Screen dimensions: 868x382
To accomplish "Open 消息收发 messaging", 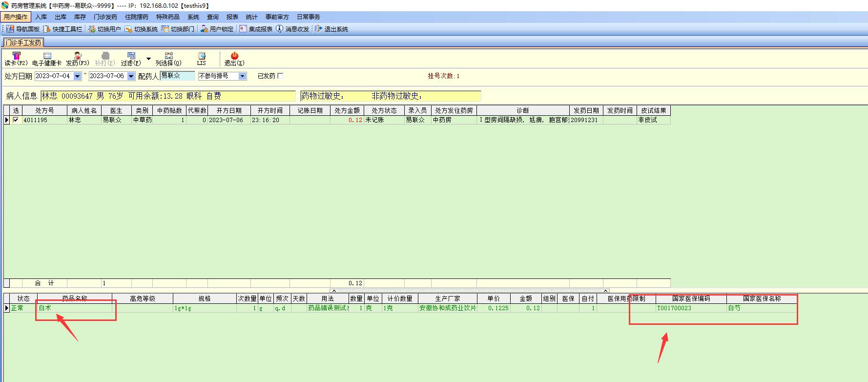I will point(293,29).
